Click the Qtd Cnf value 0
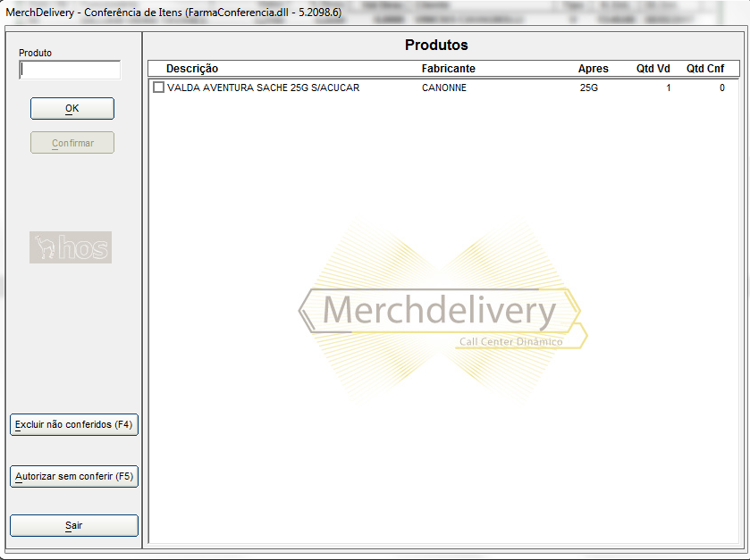The height and width of the screenshot is (560, 750). pos(721,88)
